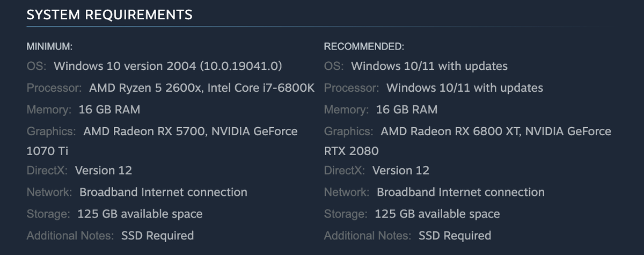Click the RECOMMENDED column label

point(364,46)
